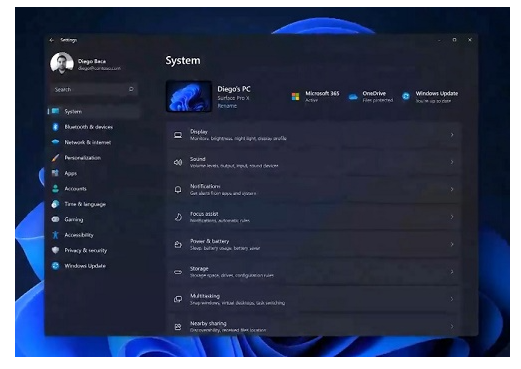Click the back arrow button in title bar

52,40
